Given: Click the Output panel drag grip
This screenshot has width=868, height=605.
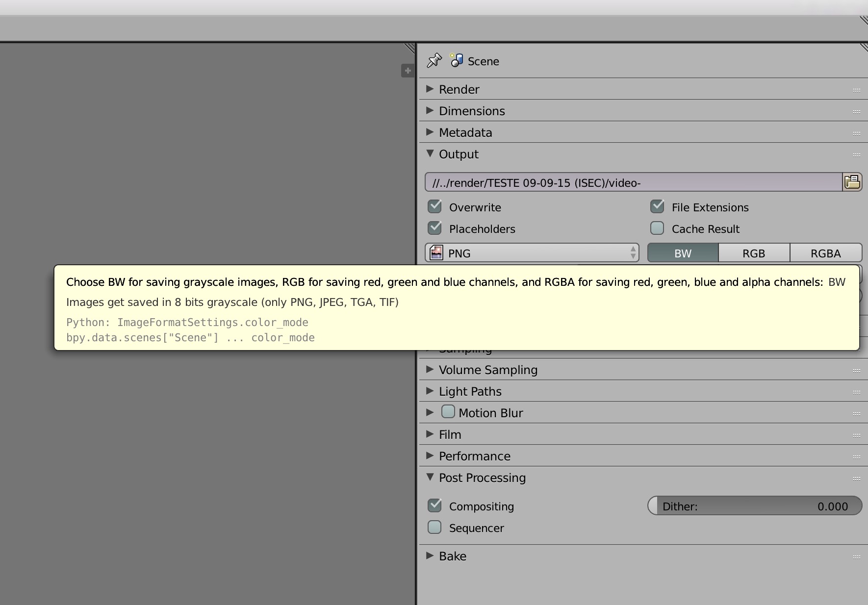Looking at the screenshot, I should point(857,155).
